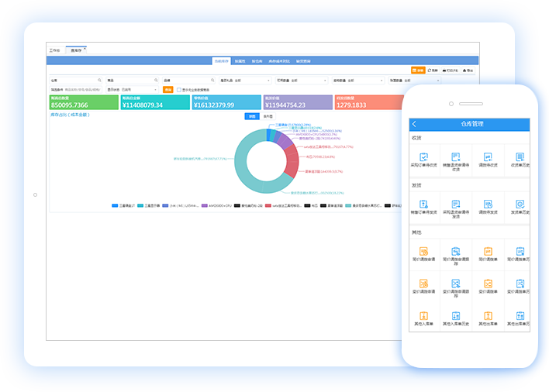The height and width of the screenshot is (392, 549).
Task: Tap 销售订单待发货 icon in 发货 section
Action: (x=423, y=202)
